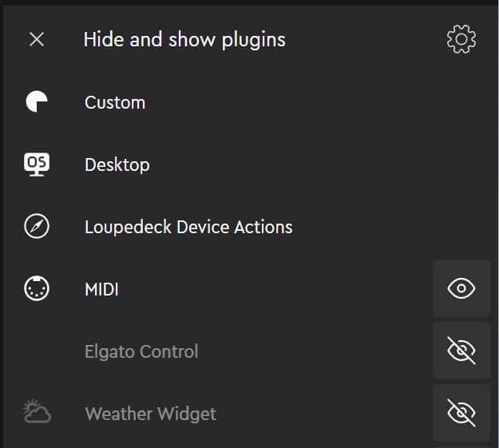
Task: Select Loupedeck Device Actions entry
Action: 188,227
